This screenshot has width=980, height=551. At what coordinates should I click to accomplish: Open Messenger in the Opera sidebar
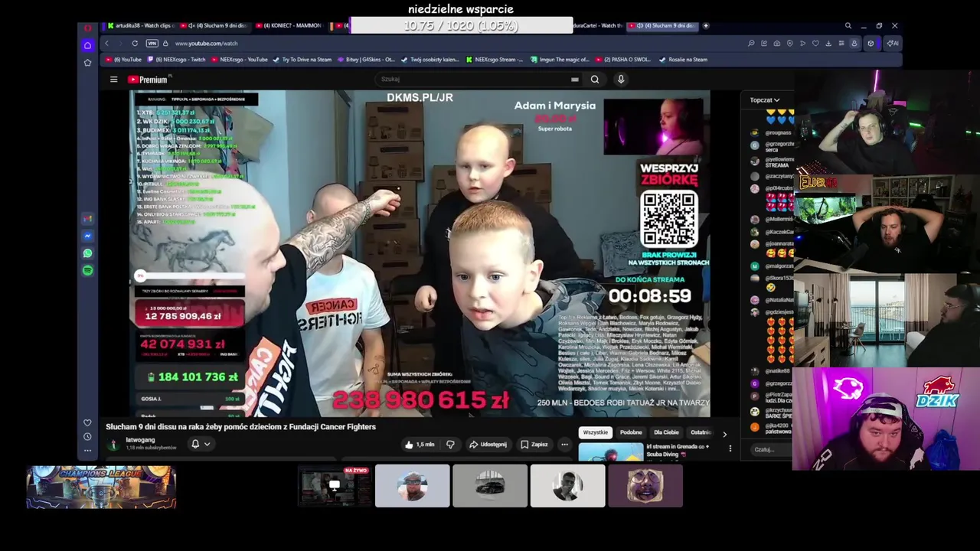87,236
